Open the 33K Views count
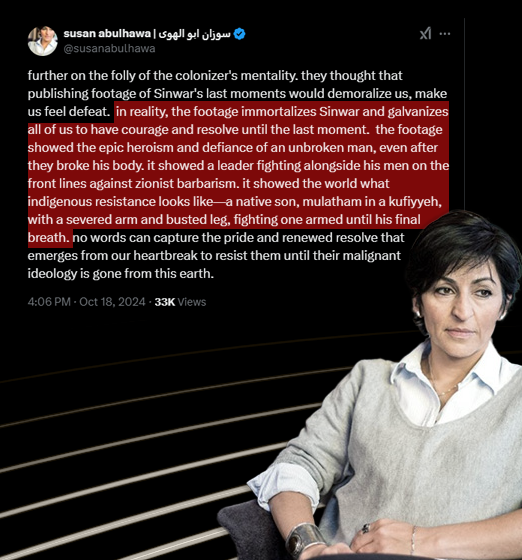The width and height of the screenshot is (522, 560). [x=180, y=302]
